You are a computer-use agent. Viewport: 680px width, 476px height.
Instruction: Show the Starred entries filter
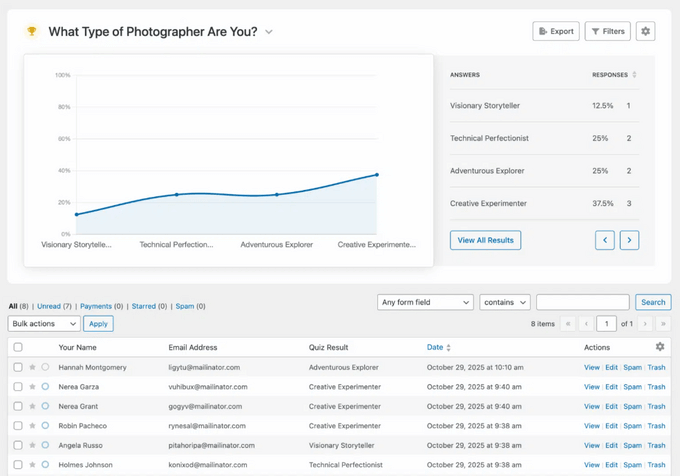141,306
